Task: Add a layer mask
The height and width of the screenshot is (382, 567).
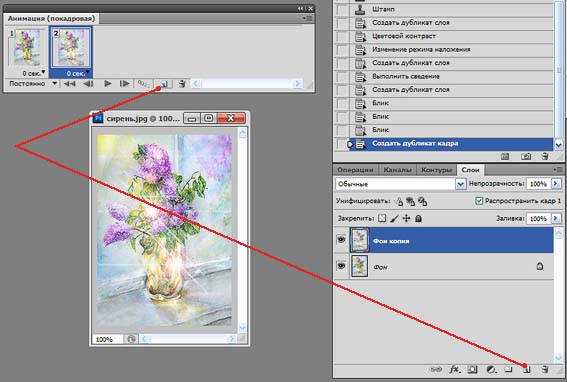Action: [472, 369]
